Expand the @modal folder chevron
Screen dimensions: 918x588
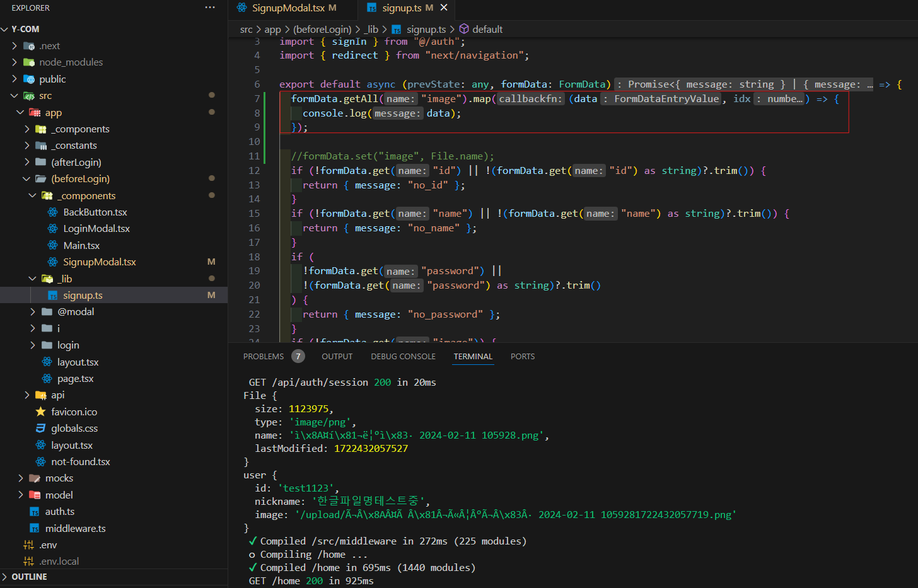[x=33, y=311]
